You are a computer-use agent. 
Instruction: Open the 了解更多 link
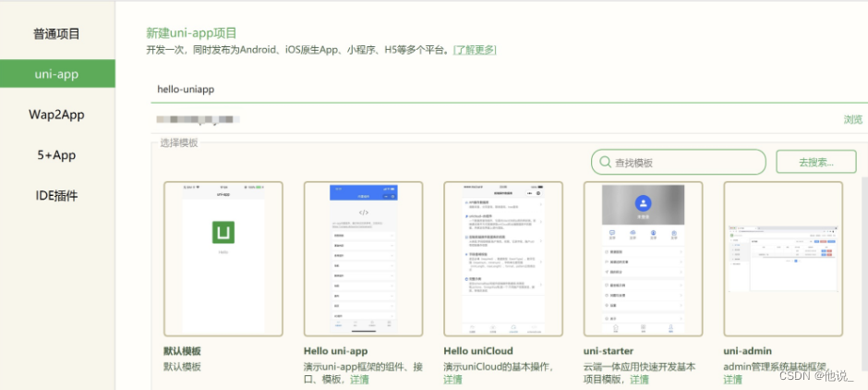click(x=475, y=51)
